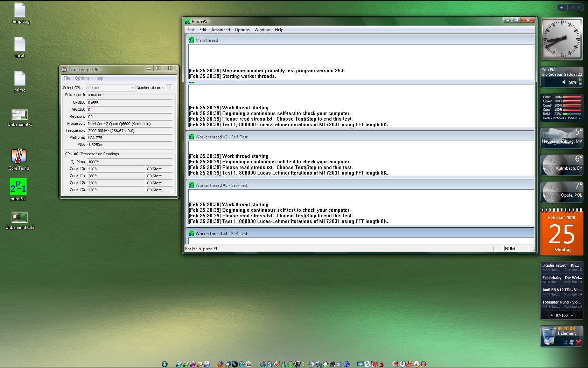Image resolution: width=588 pixels, height=368 pixels.
Task: Click the Number of cores field
Action: 169,88
